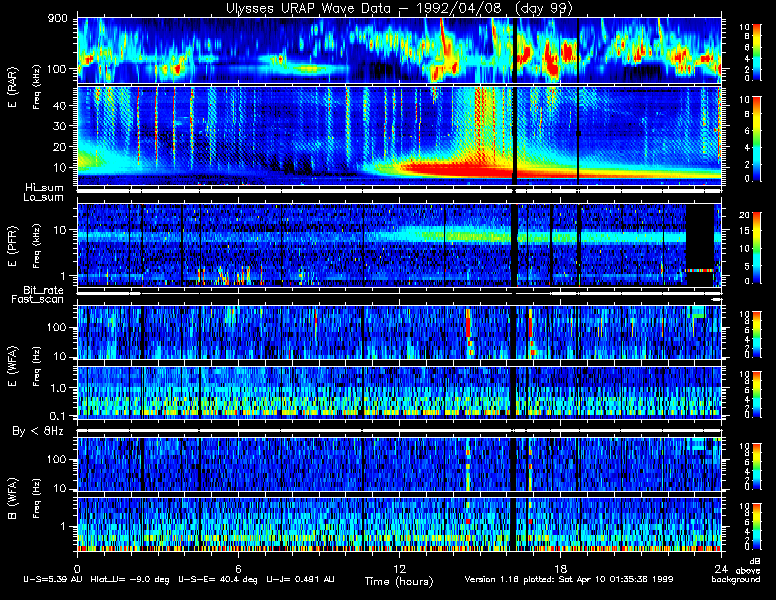Select the 'Time (hours)' axis title
The width and height of the screenshot is (776, 600).
[x=399, y=581]
